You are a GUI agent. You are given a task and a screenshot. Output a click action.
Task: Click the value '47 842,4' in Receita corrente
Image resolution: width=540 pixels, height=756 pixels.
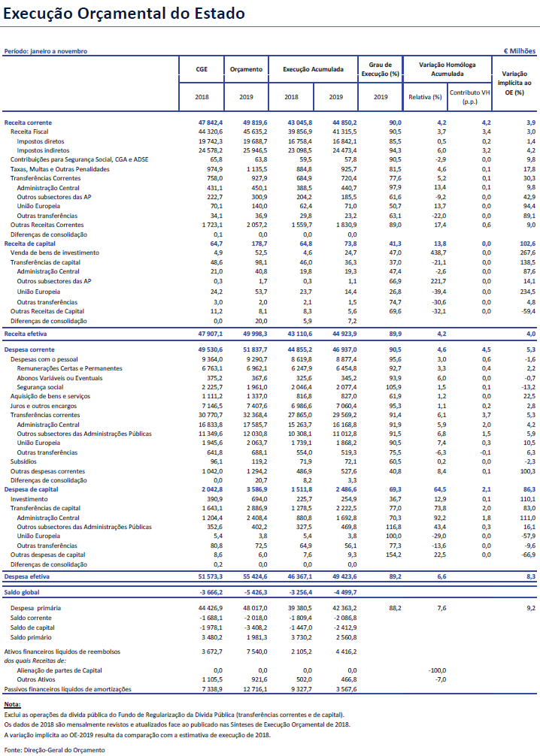click(211, 122)
